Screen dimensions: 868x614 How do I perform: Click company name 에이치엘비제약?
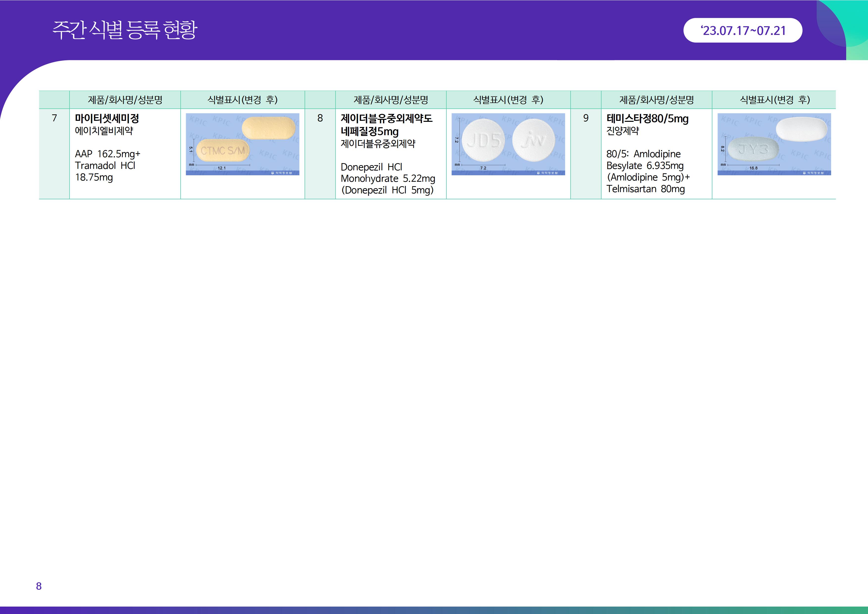[104, 131]
